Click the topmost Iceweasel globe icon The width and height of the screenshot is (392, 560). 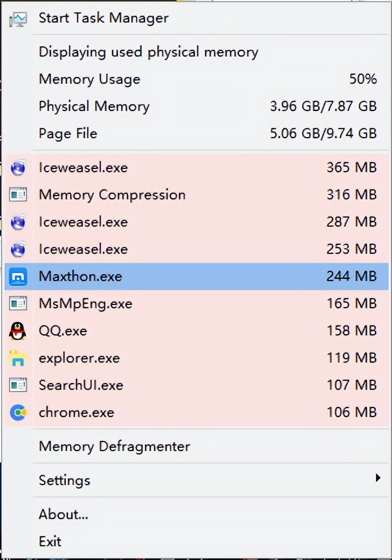click(x=18, y=168)
